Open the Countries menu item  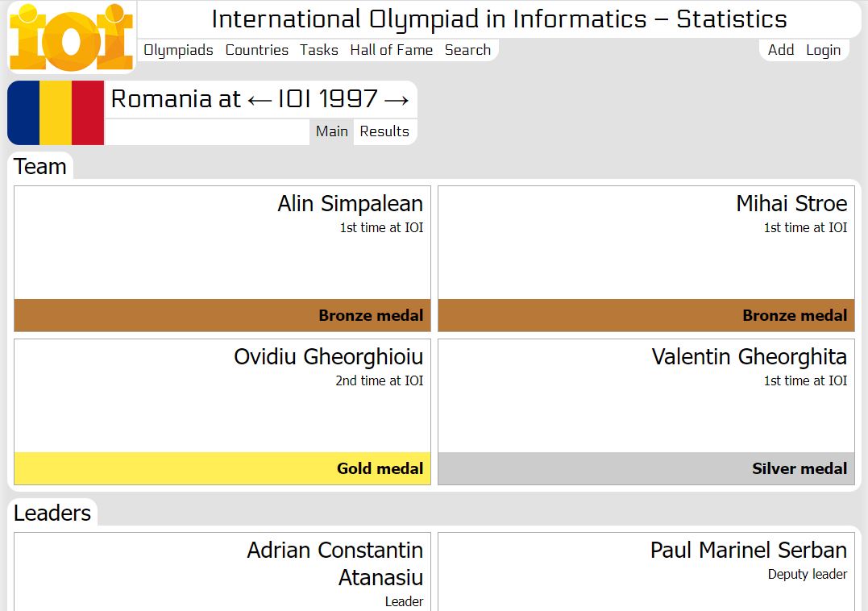[256, 50]
